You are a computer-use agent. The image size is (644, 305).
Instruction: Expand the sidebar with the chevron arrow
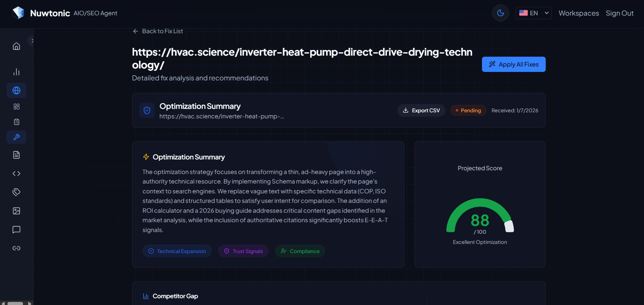pos(32,41)
